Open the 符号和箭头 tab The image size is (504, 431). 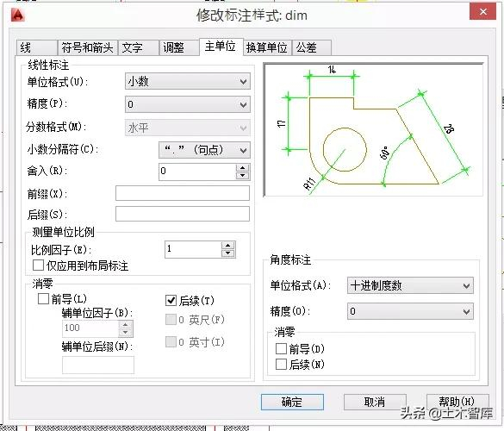[87, 47]
